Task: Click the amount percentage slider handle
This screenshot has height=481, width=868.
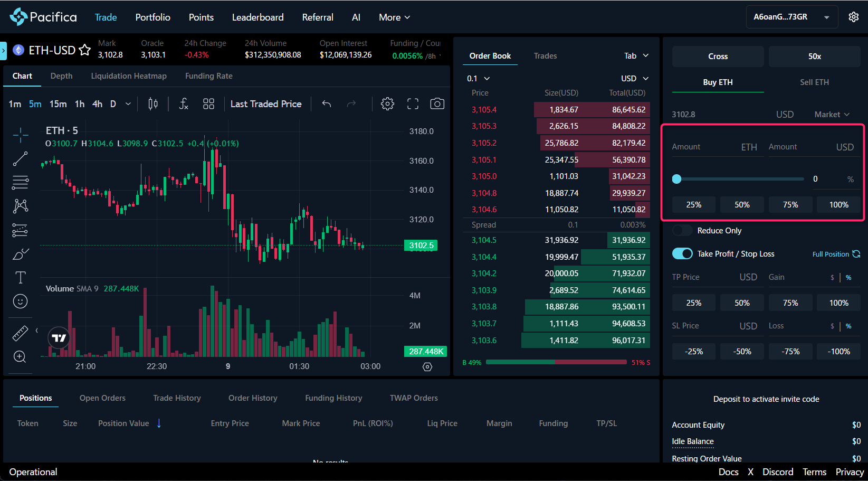Action: [x=676, y=179]
